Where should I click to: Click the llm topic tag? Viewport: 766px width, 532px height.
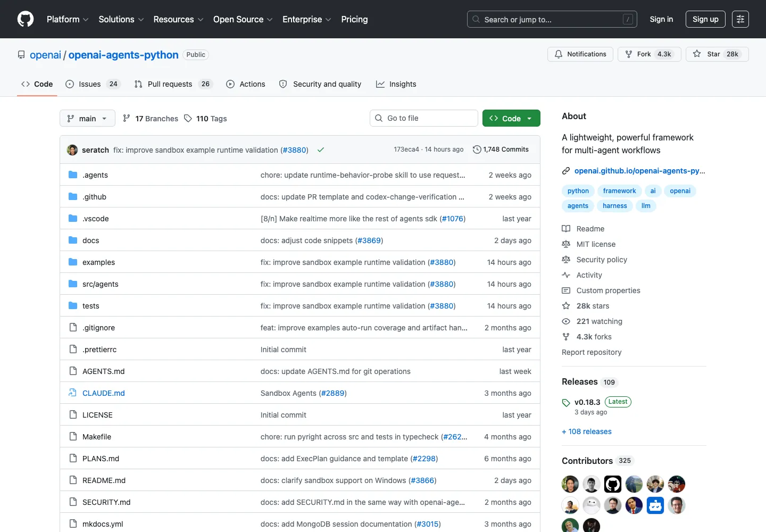point(646,206)
